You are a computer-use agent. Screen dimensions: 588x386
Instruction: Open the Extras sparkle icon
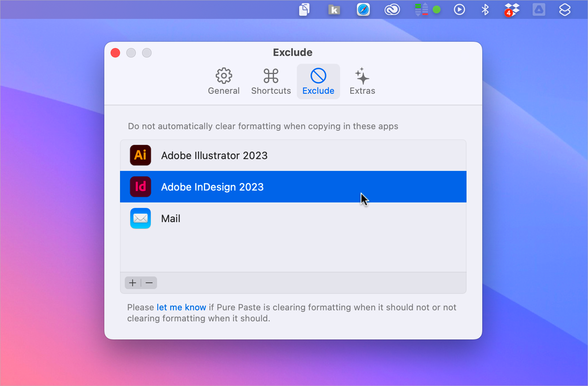point(362,76)
